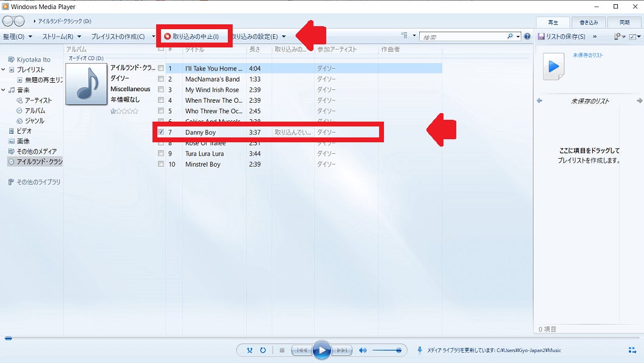This screenshot has height=363, width=644.
Task: Check track 9 Tura Lura Lura checkbox
Action: (161, 153)
